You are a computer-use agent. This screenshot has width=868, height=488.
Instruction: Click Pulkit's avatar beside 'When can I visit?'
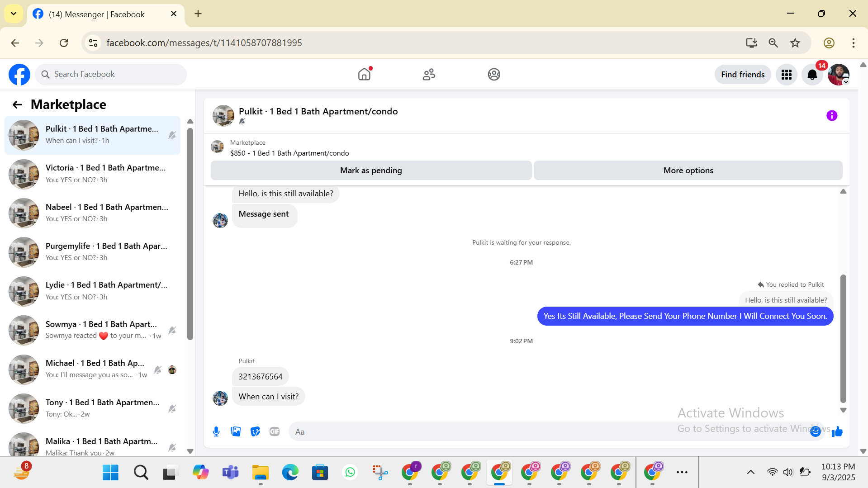[220, 398]
